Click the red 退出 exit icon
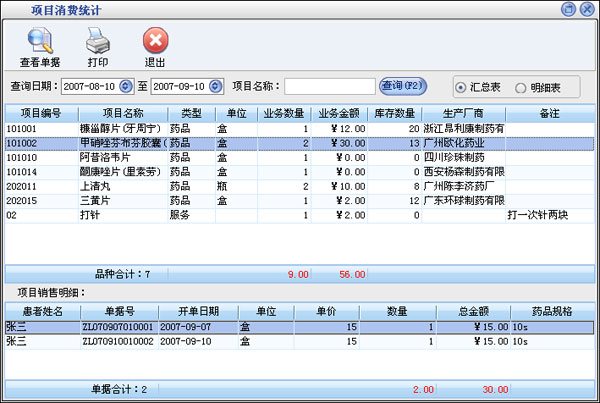Image resolution: width=600 pixels, height=403 pixels. point(155,41)
